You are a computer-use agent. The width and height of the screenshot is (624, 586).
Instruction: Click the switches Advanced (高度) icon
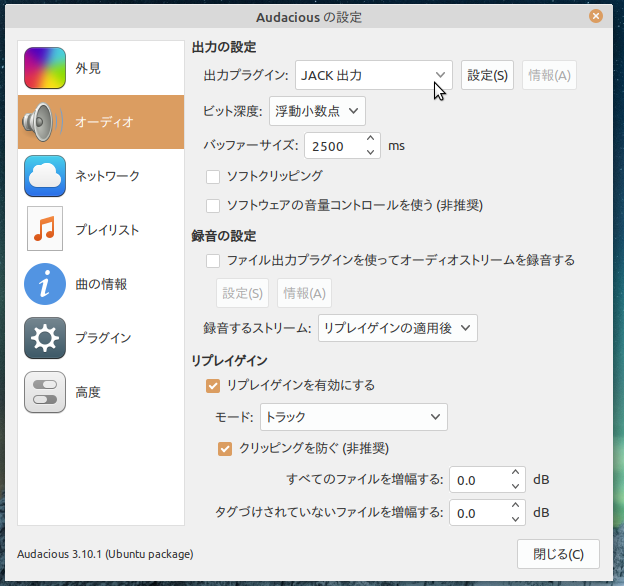point(45,392)
